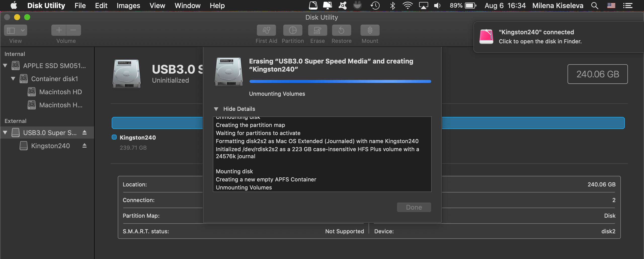This screenshot has width=644, height=259.
Task: Click the Done button in erase dialog
Action: (414, 207)
